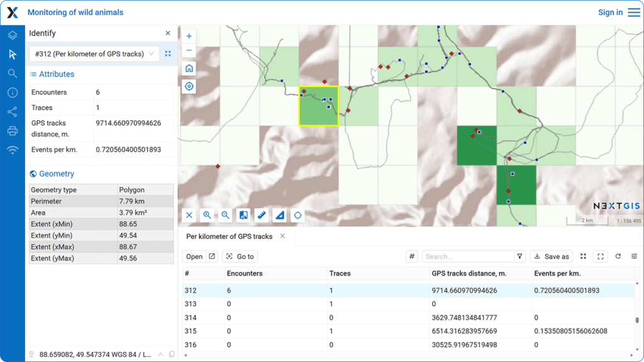Click Sign in at the top right
Screen dimensions: 644x362
[609, 12]
